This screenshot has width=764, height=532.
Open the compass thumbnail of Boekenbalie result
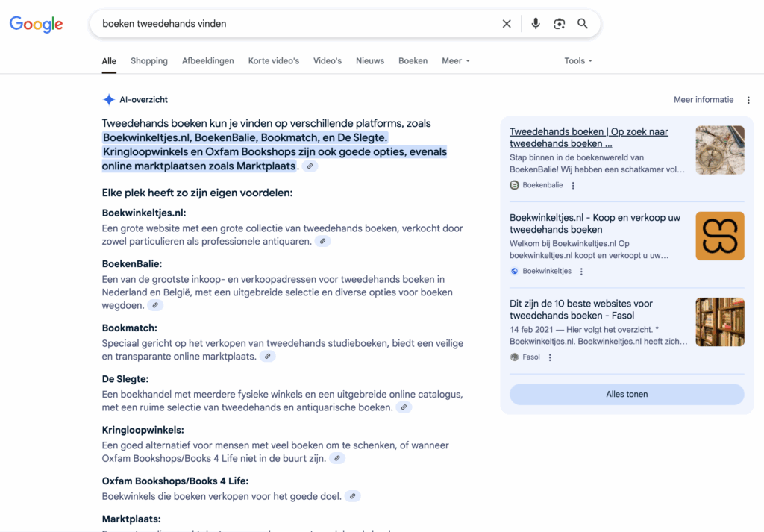(720, 150)
